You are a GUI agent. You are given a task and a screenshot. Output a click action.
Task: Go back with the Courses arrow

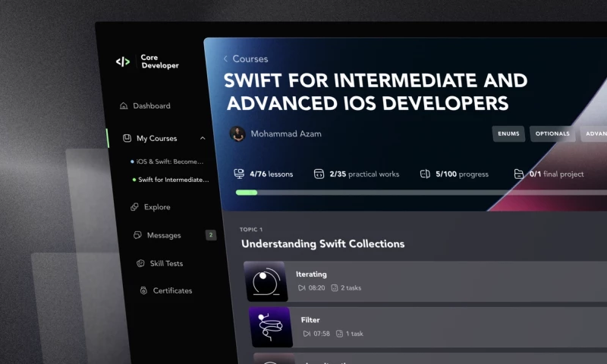pyautogui.click(x=225, y=59)
